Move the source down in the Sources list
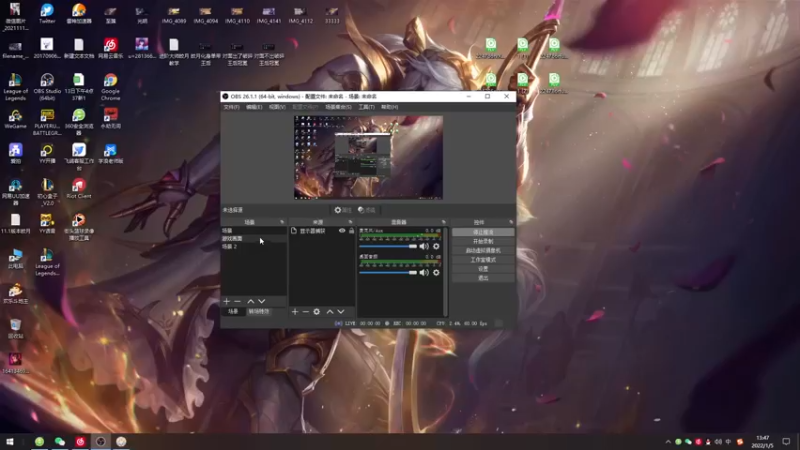Viewport: 800px width, 450px height. click(x=341, y=312)
